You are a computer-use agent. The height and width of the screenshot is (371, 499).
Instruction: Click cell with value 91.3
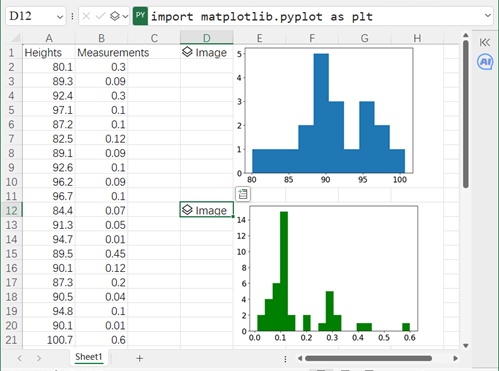pyautogui.click(x=49, y=225)
